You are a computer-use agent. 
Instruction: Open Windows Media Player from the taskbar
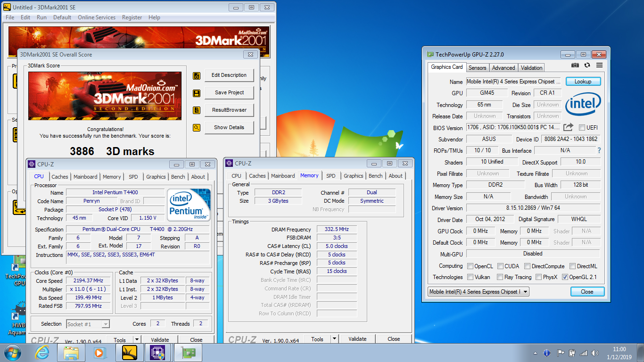click(99, 353)
